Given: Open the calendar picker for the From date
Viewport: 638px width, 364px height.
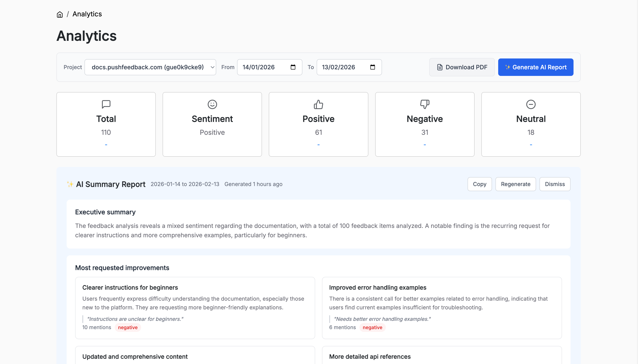Looking at the screenshot, I should click(x=293, y=67).
